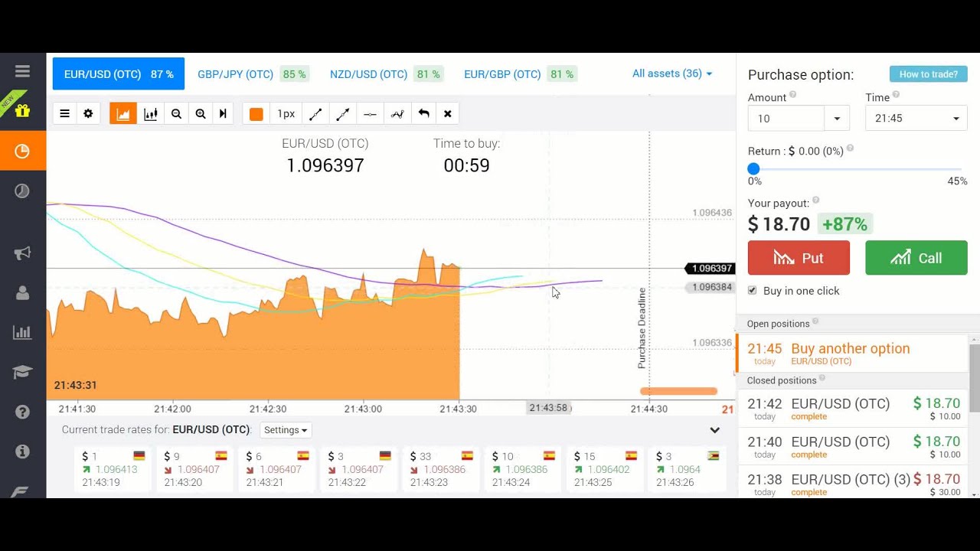Zoom out the chart
Image resolution: width=980 pixels, height=551 pixels.
(x=176, y=114)
